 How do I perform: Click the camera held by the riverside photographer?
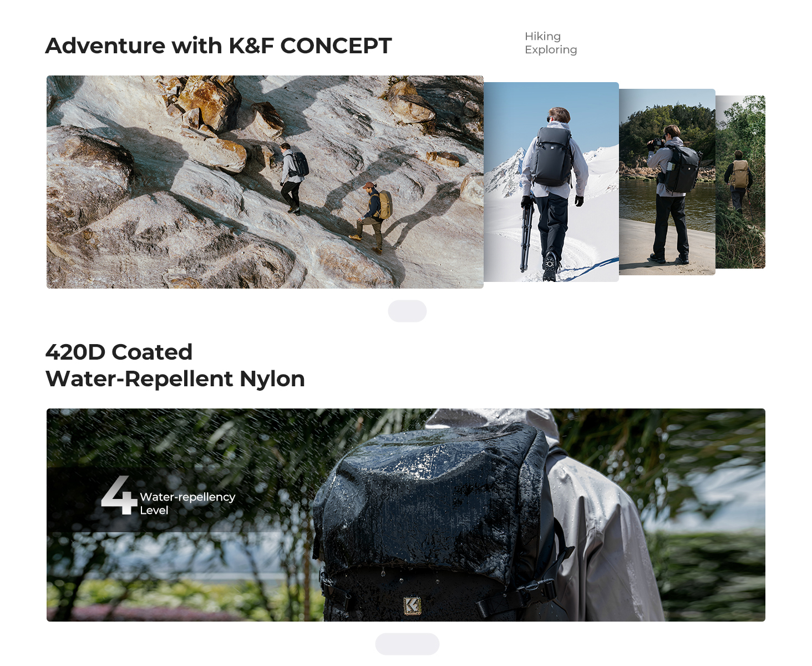point(656,143)
